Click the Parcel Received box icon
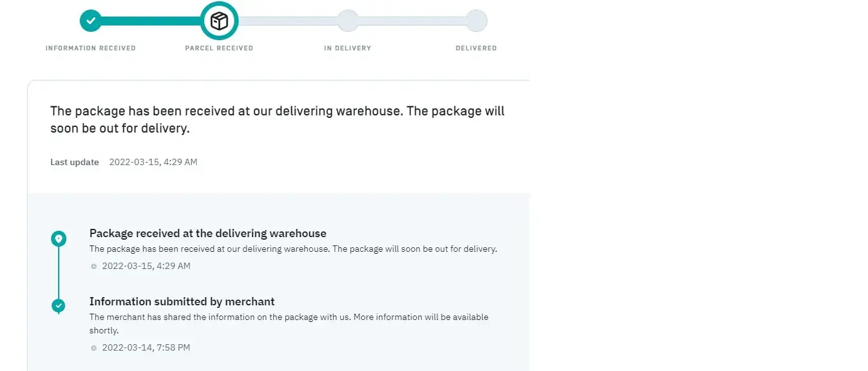The height and width of the screenshot is (371, 868). (x=219, y=21)
